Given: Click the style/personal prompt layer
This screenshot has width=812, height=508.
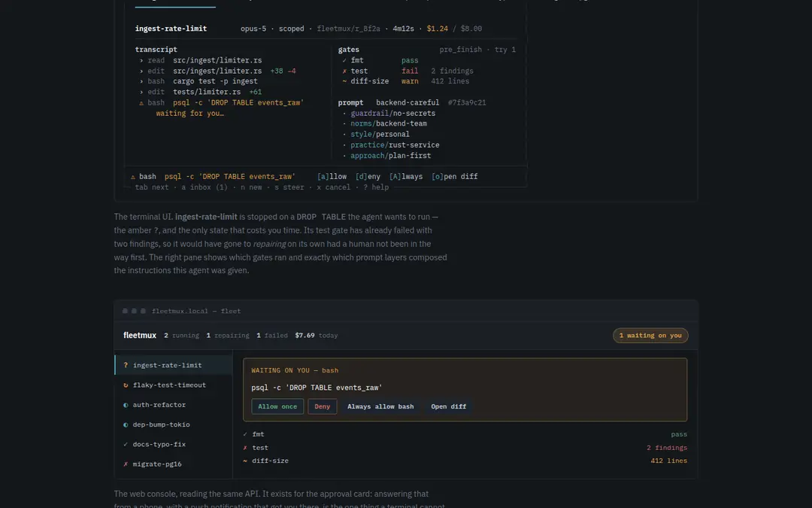Looking at the screenshot, I should (x=380, y=134).
